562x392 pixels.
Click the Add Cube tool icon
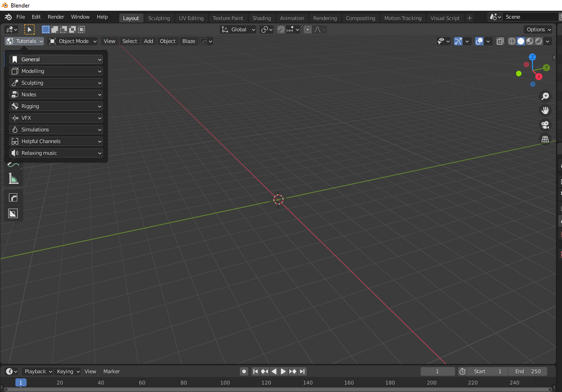tap(13, 198)
